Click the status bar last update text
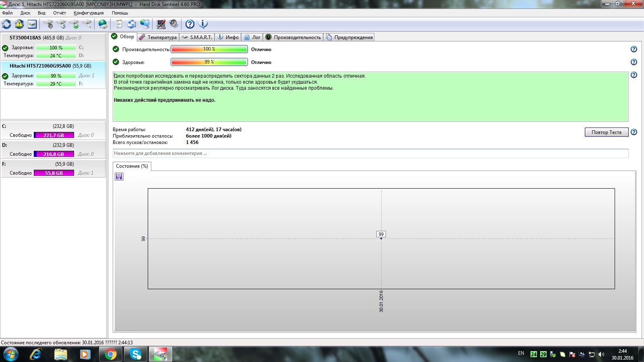Screen dimensions: 644x362 [x=67, y=343]
